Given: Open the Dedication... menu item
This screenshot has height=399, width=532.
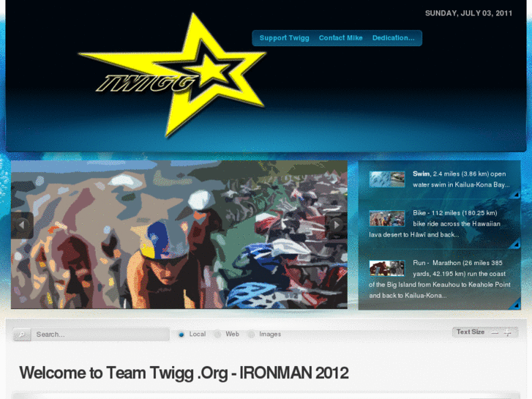Looking at the screenshot, I should tap(393, 38).
